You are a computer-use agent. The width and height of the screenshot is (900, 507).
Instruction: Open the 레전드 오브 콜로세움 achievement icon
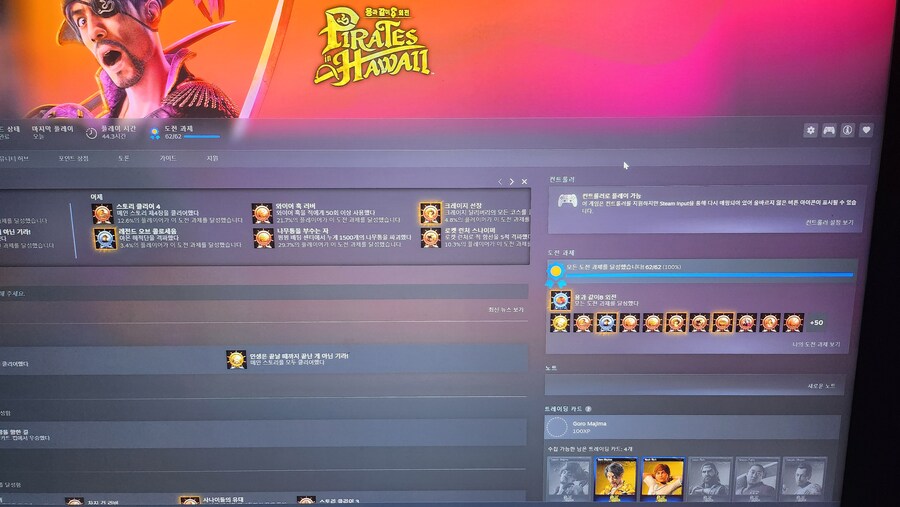pos(105,238)
